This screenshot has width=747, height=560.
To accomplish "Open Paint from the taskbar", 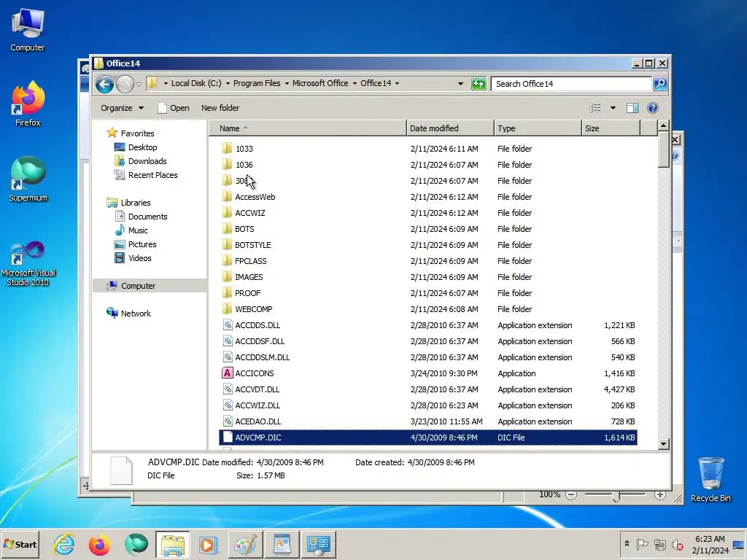I will point(245,544).
